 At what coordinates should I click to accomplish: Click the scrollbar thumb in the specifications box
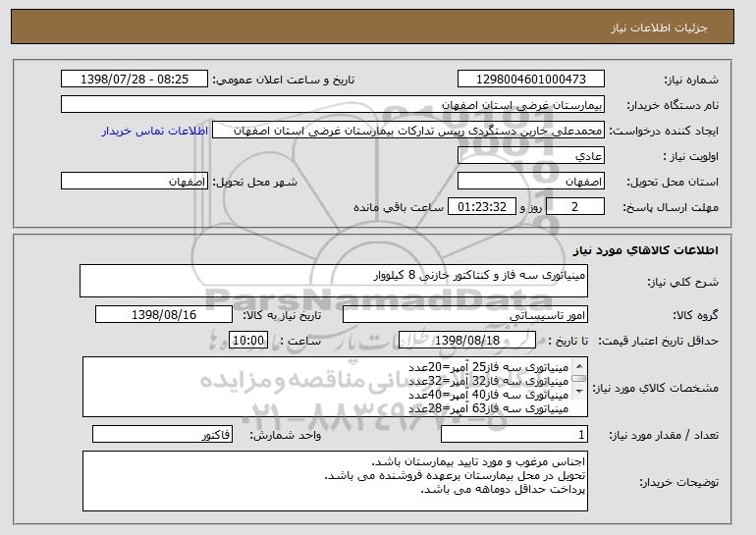click(579, 379)
